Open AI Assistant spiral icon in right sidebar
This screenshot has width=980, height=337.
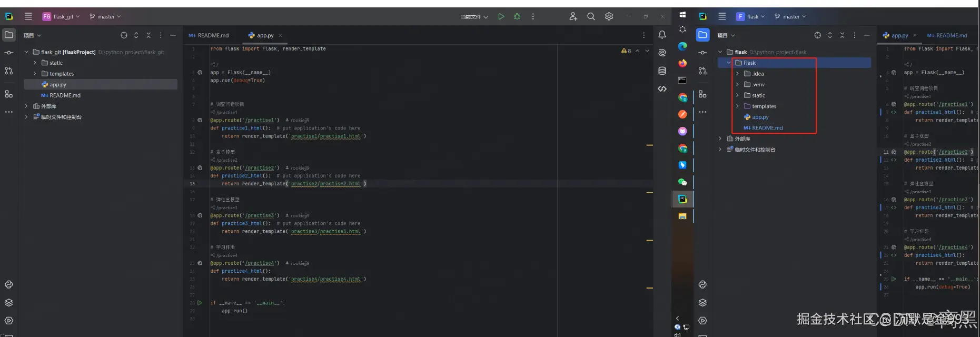click(x=662, y=53)
